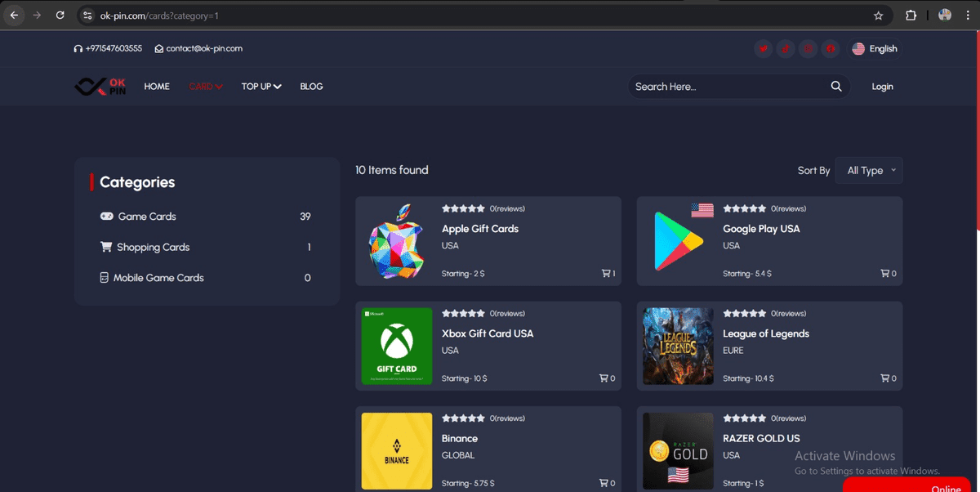
Task: Go to the HOME menu item
Action: pos(157,87)
